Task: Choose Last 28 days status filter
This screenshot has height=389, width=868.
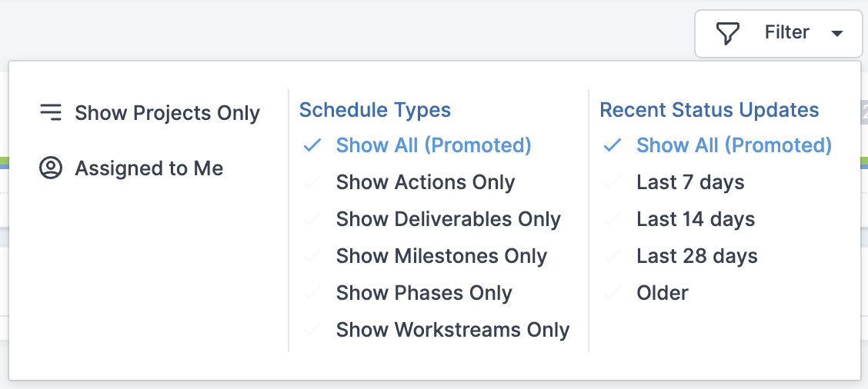Action: point(697,256)
